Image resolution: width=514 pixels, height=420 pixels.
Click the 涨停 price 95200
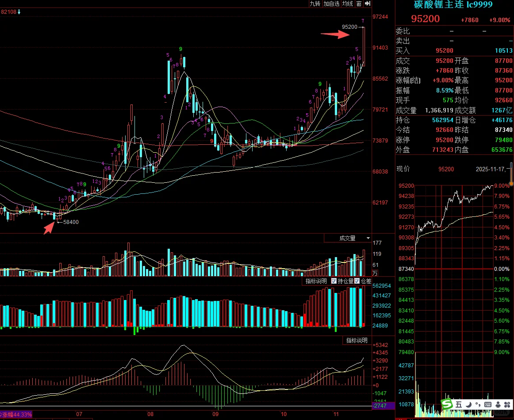click(x=444, y=140)
